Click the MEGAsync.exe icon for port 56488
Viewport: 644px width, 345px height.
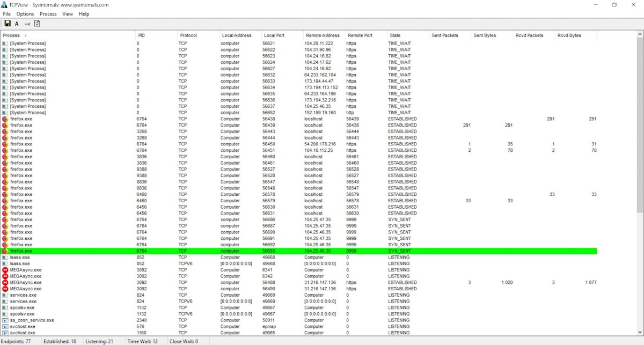(5, 283)
